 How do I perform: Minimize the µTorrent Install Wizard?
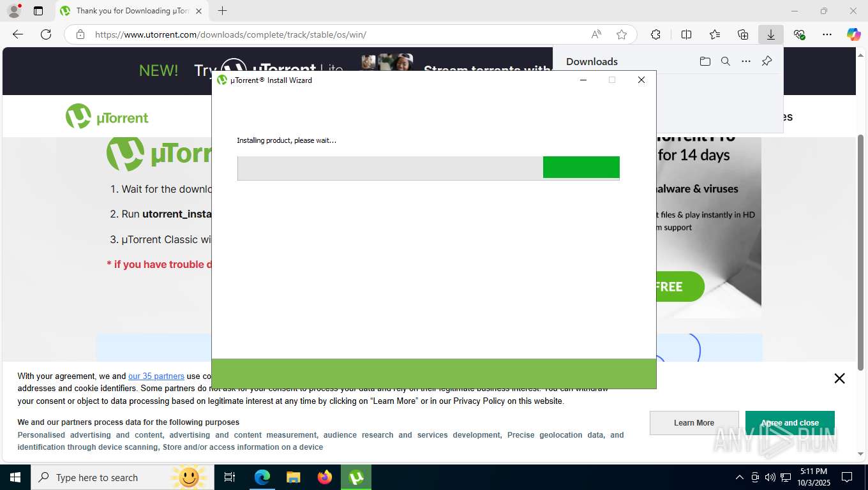click(x=583, y=80)
